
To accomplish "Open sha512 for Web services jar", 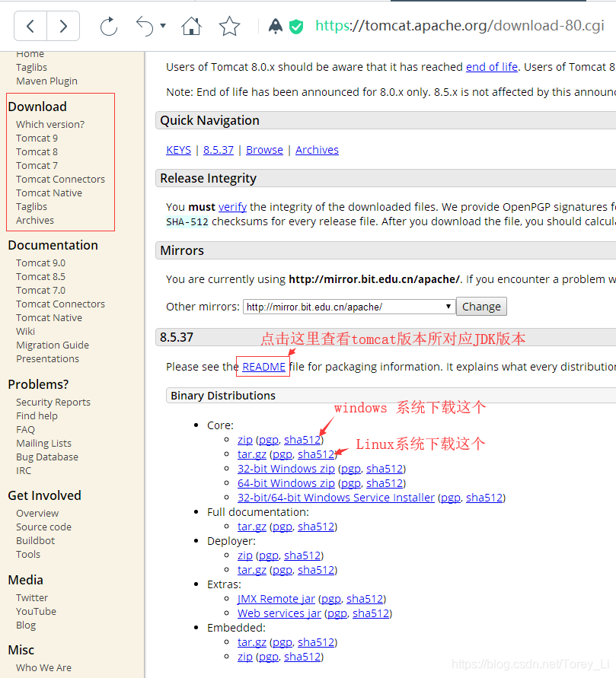I will point(371,613).
